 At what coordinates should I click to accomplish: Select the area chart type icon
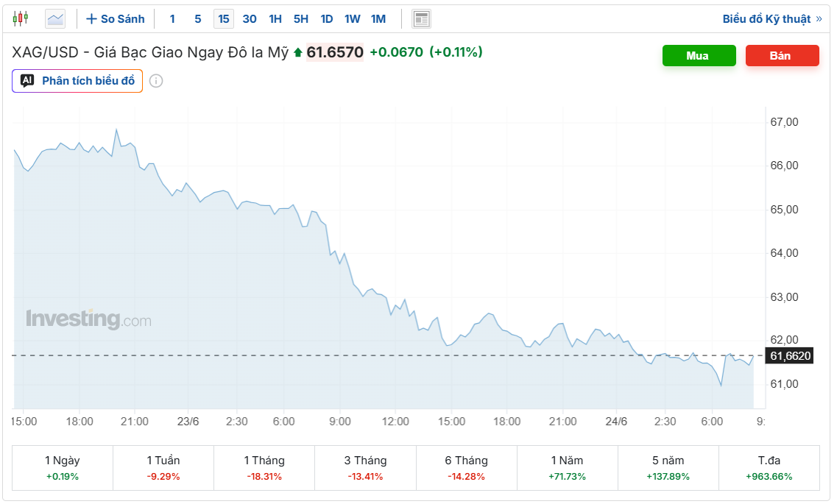click(x=55, y=19)
